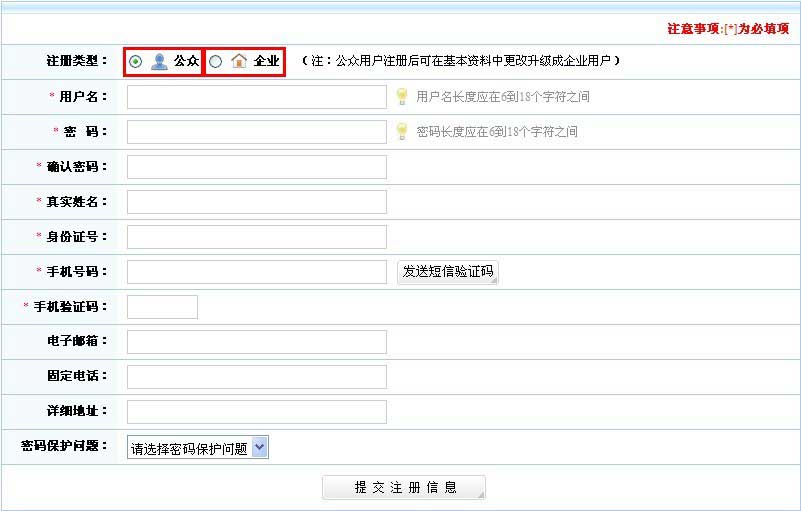
Task: Click the lightbulb hint icon beside 密码
Action: coord(402,131)
